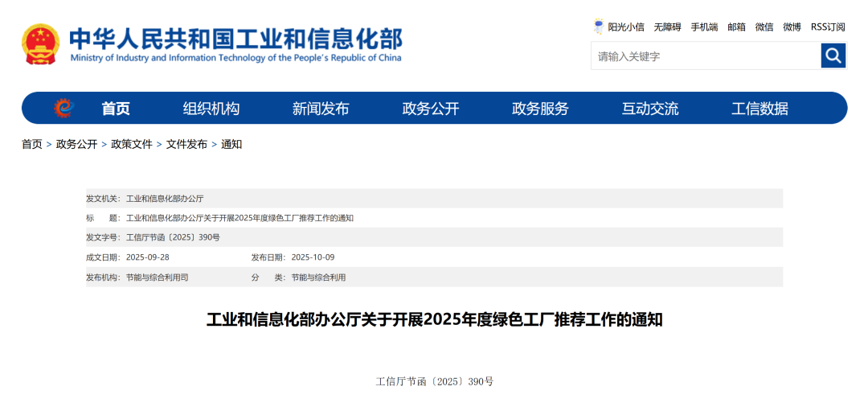The height and width of the screenshot is (407, 868).
Task: Open the 阳光小信 assistant link
Action: (x=626, y=27)
